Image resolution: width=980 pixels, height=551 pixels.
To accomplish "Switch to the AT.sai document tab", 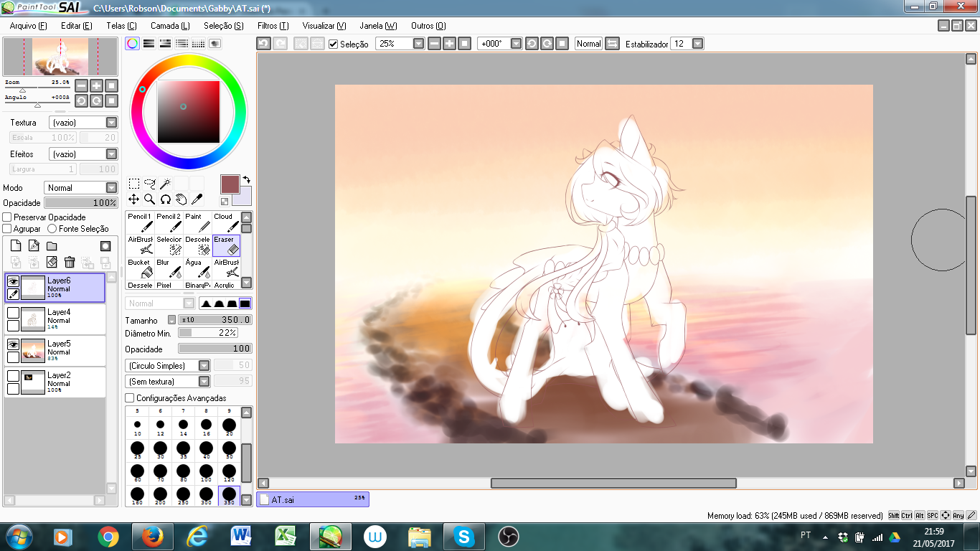I will click(313, 499).
